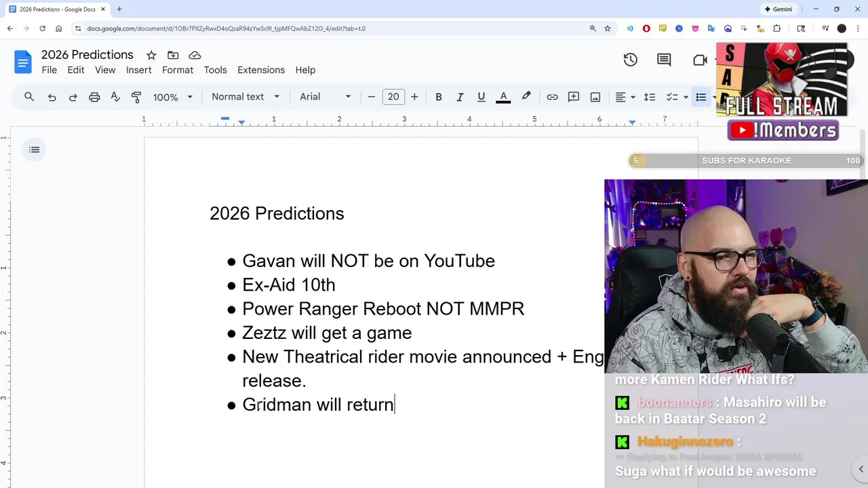Viewport: 868px width, 488px height.
Task: Expand bulleted list options arrow
Action: click(x=714, y=97)
